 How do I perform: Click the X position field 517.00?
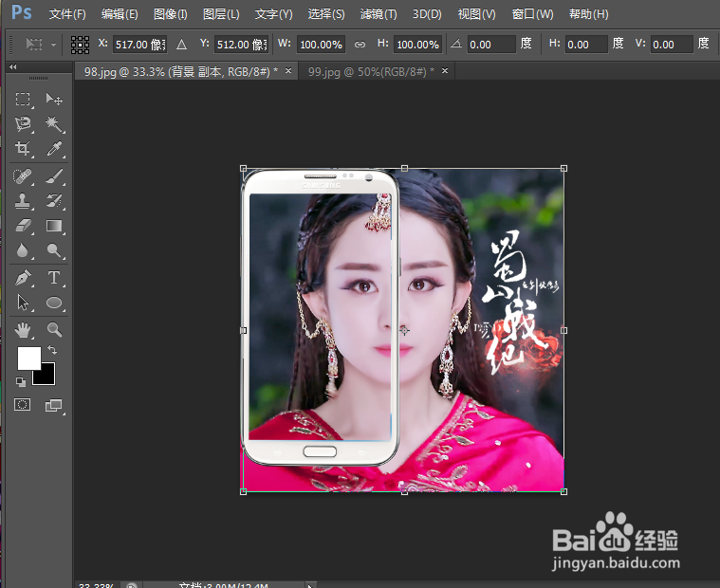(x=139, y=45)
